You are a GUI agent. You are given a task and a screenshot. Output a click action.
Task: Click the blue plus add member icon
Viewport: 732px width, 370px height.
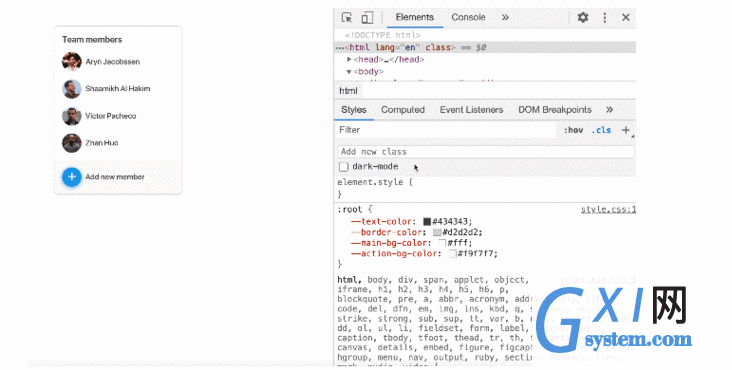coord(71,177)
